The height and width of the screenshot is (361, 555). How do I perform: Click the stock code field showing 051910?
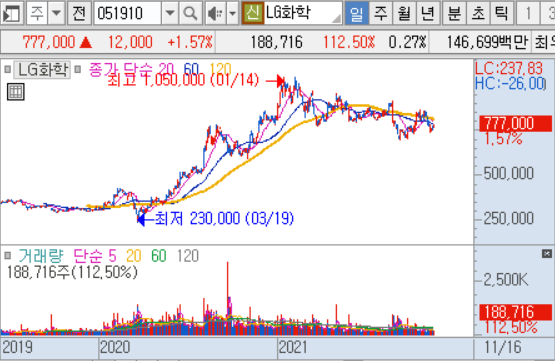coord(127,13)
